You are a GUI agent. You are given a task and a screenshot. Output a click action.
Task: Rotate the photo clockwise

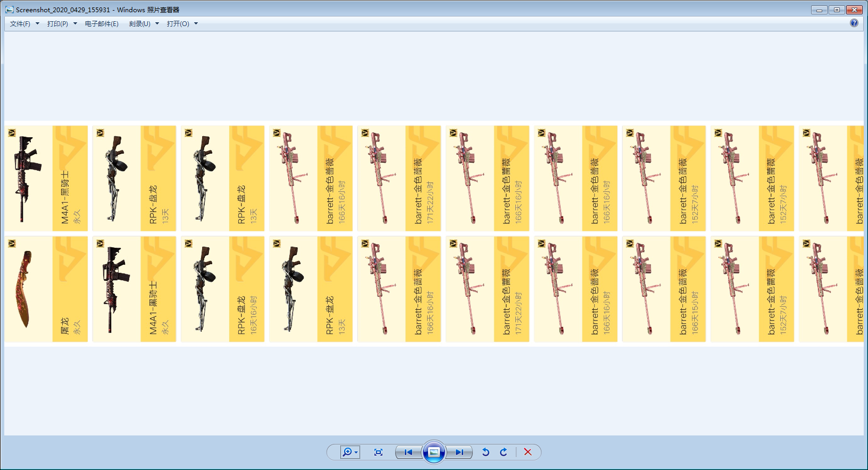[x=504, y=452]
